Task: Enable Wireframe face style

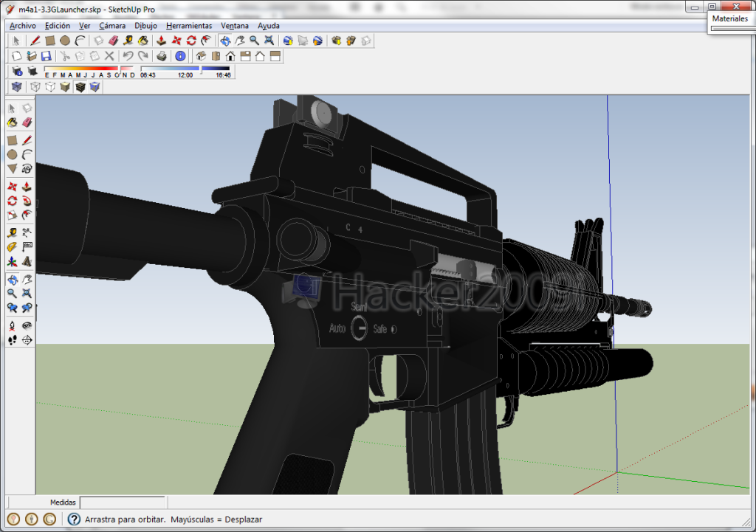Action: click(35, 87)
